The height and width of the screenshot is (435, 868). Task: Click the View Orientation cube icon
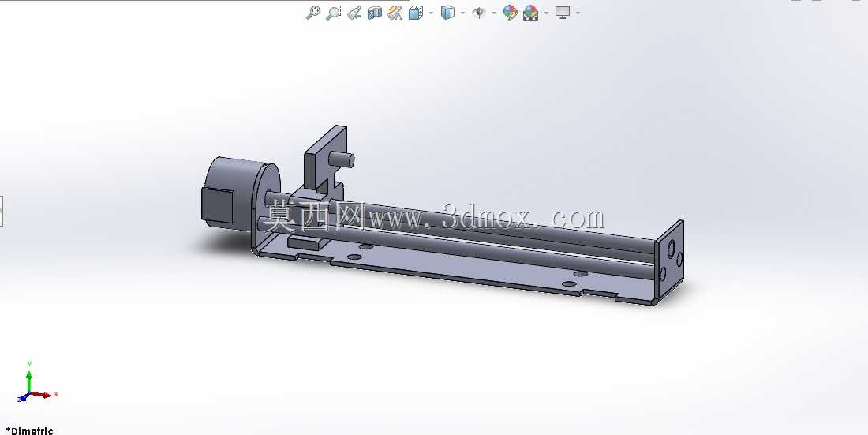[416, 12]
